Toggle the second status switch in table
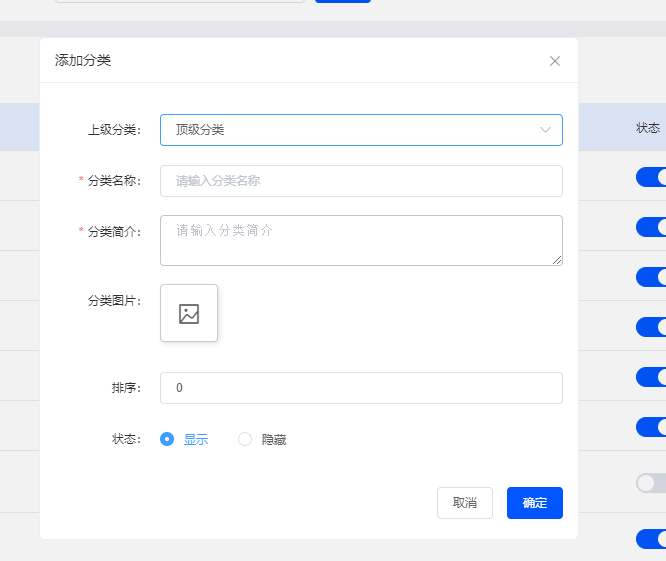666x561 pixels. point(651,227)
